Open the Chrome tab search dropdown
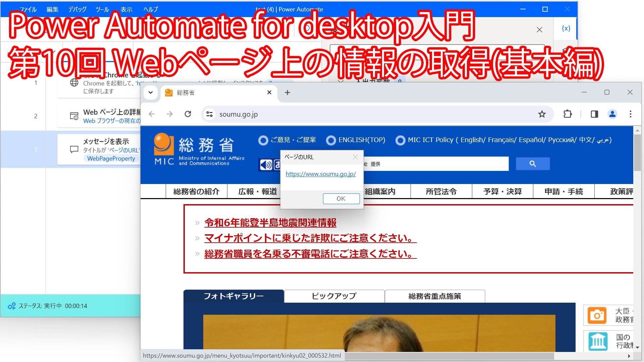Image resolution: width=644 pixels, height=362 pixels. coord(151,93)
